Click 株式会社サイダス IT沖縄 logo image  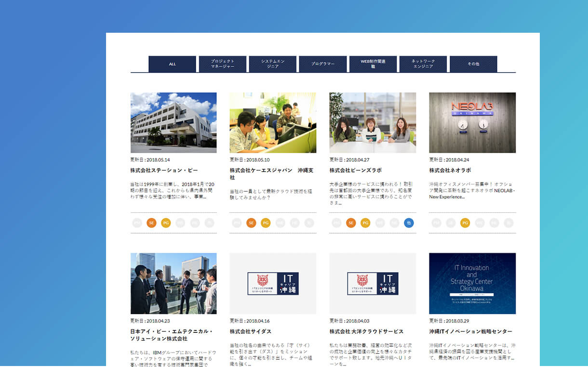(x=273, y=283)
